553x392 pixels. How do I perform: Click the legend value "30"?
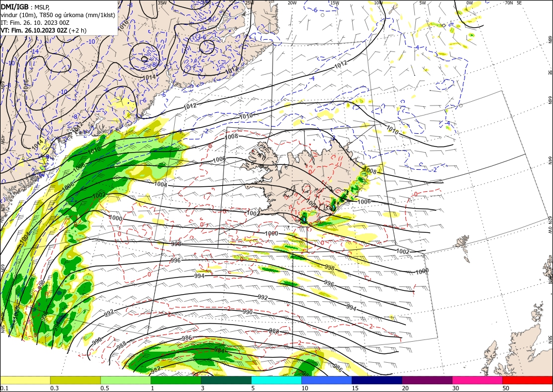(456, 388)
